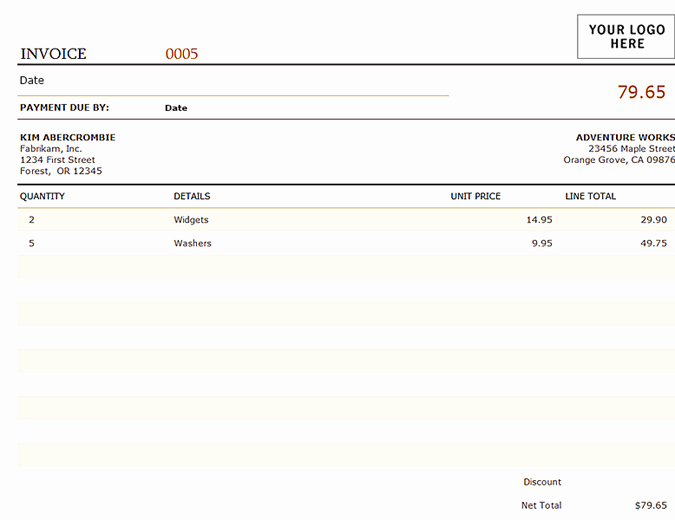Select quantity 2 in the Widgets row
This screenshot has width=675, height=520.
31,220
